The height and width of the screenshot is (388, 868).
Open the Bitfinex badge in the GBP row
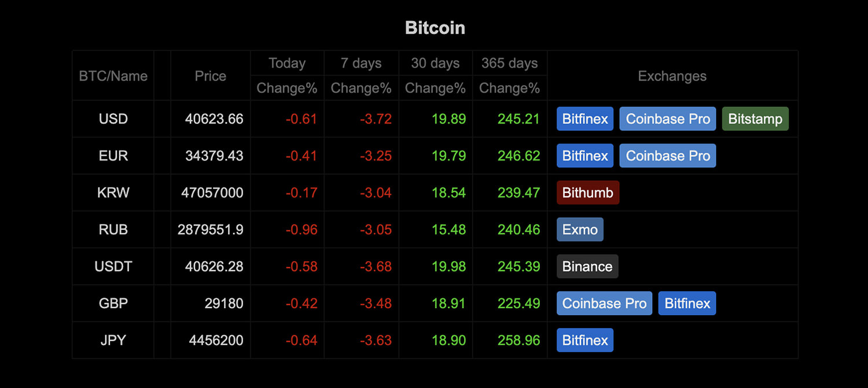(x=687, y=303)
